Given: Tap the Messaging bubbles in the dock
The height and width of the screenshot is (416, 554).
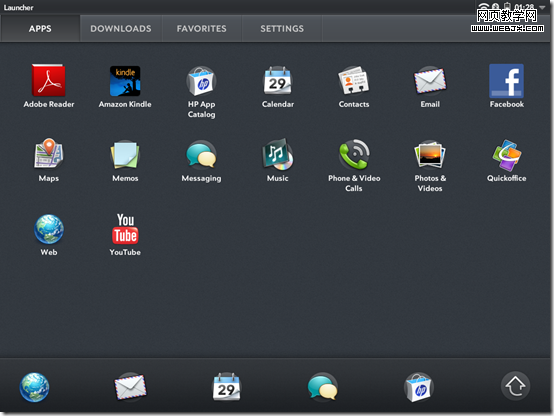Looking at the screenshot, I should pyautogui.click(x=322, y=387).
